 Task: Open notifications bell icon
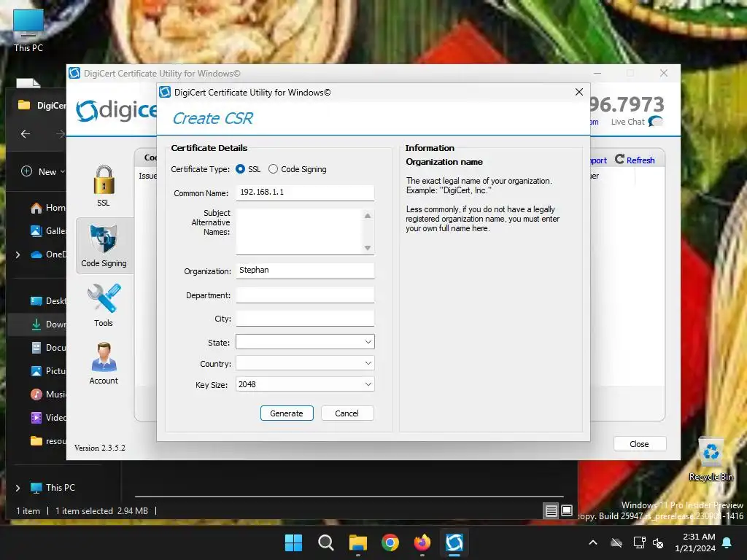[x=727, y=542]
